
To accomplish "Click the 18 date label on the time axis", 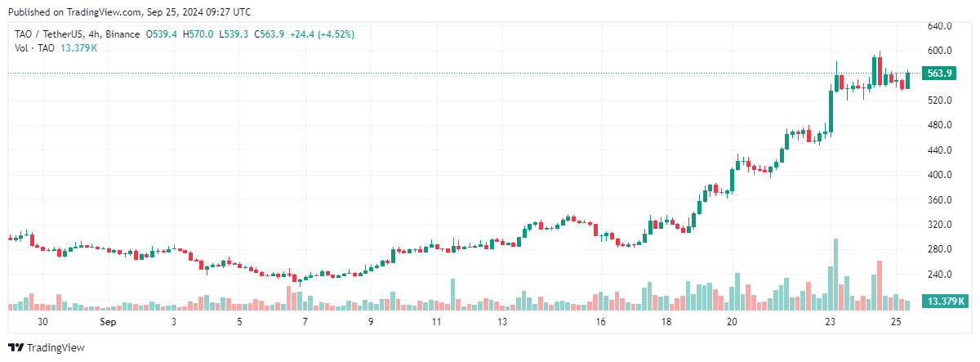I will (666, 322).
